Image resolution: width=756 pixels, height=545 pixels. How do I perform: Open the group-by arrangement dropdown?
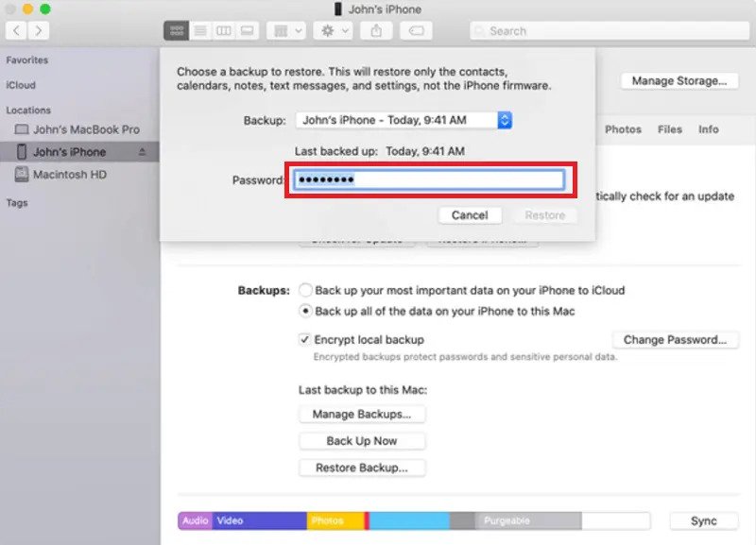click(286, 31)
